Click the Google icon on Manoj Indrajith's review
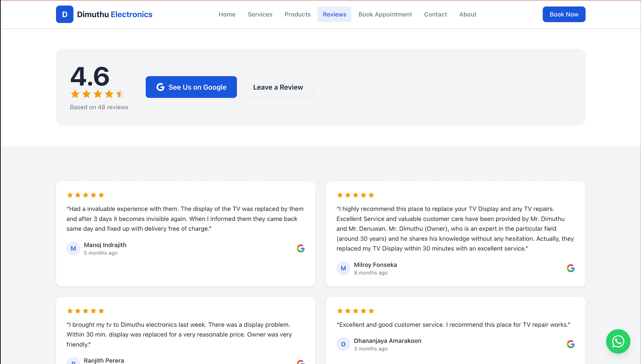641x364 pixels. (x=300, y=248)
